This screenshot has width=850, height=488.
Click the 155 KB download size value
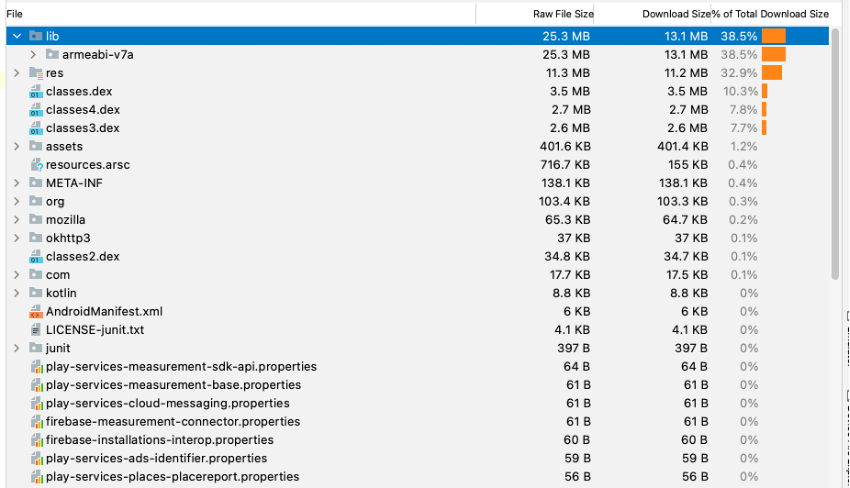click(688, 165)
